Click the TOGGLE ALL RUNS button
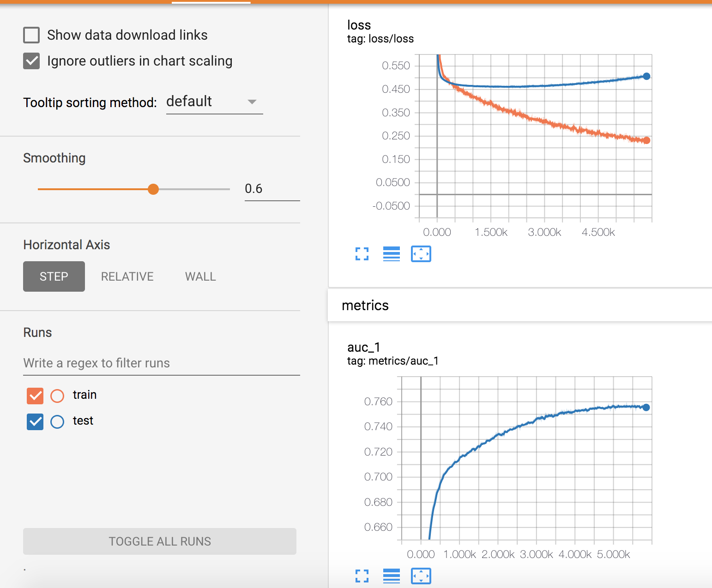This screenshot has width=712, height=588. click(x=160, y=541)
